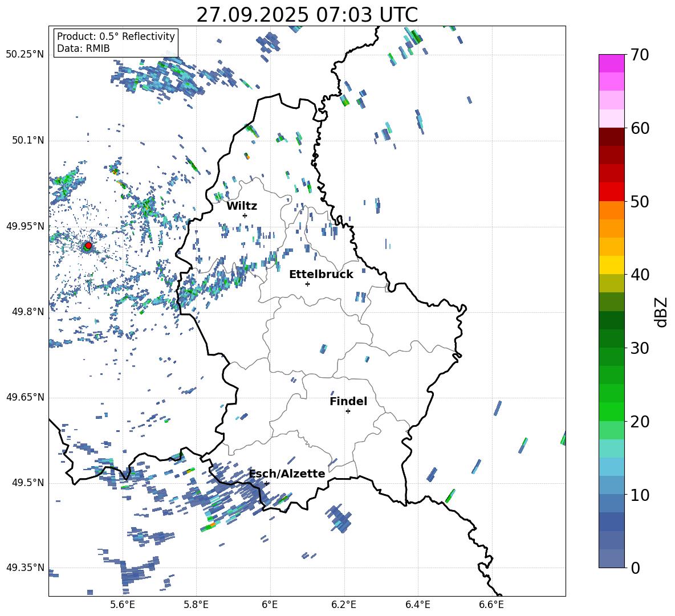Click the yellow colorbar segment above 40
The image size is (675, 616).
pos(612,265)
